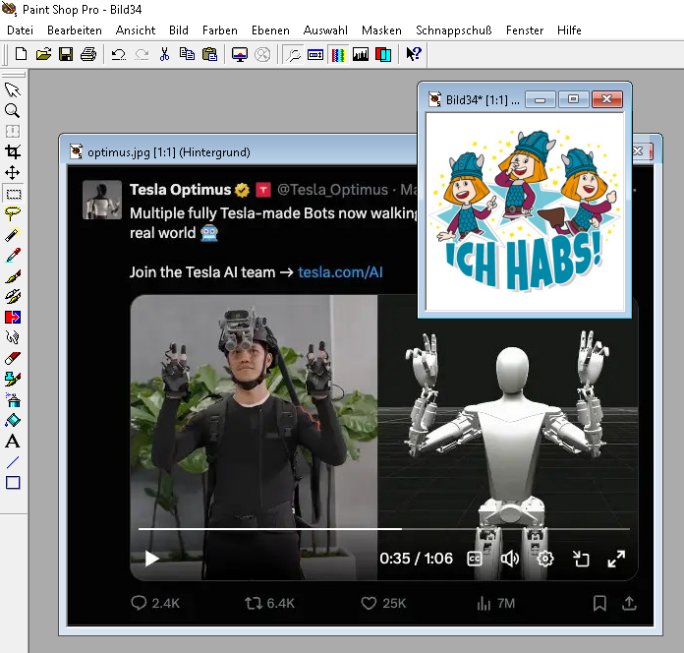Close the Bild34 image window
This screenshot has width=684, height=653.
[x=607, y=99]
